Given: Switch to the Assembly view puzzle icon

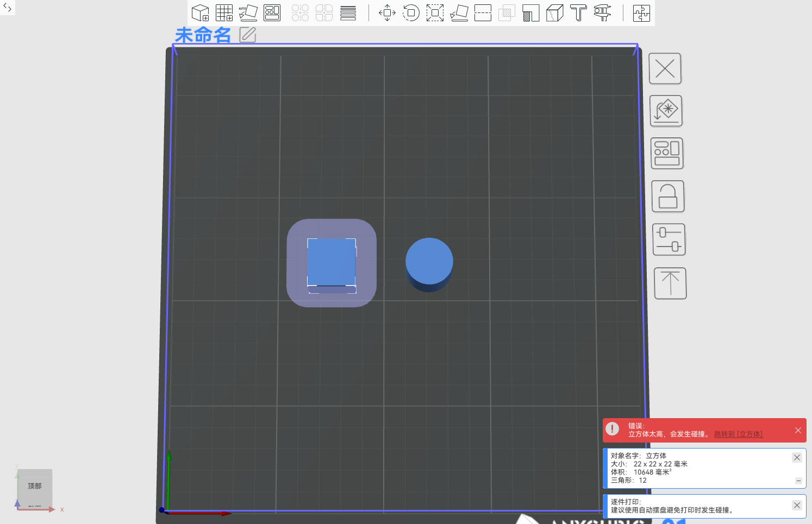Looking at the screenshot, I should pyautogui.click(x=641, y=12).
